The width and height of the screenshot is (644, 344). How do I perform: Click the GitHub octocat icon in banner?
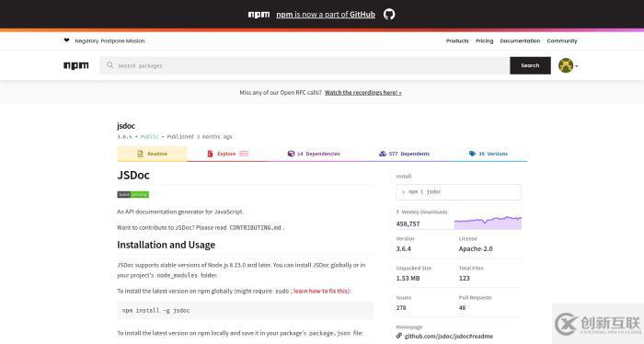pos(389,15)
